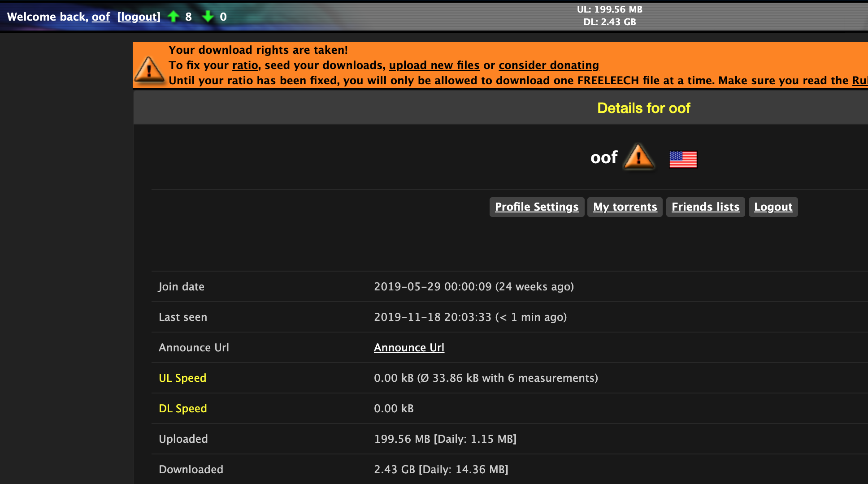Open the ratio link in the warning banner
The width and height of the screenshot is (868, 484).
(x=245, y=65)
